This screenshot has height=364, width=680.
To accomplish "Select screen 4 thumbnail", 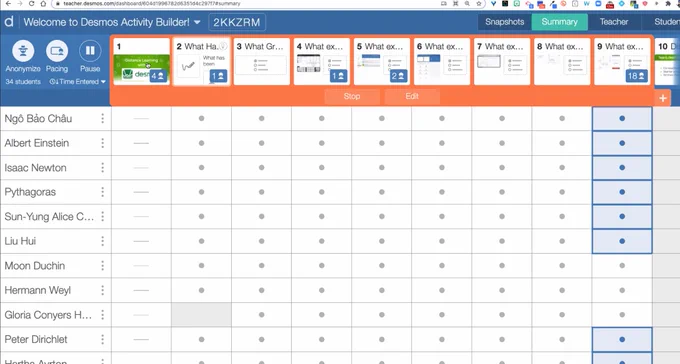I will pos(322,61).
